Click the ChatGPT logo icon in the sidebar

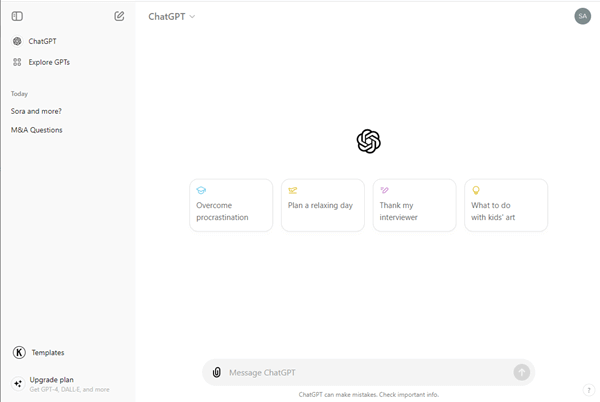pyautogui.click(x=17, y=41)
